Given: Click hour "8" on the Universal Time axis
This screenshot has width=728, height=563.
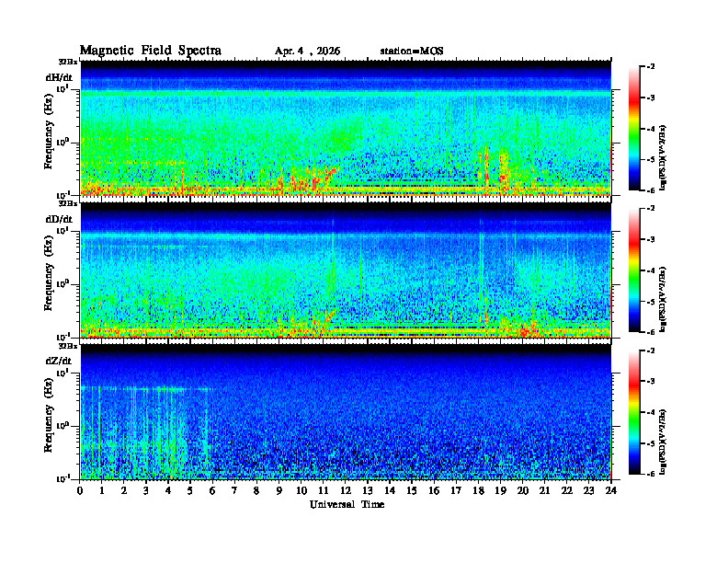Looking at the screenshot, I should pos(256,490).
